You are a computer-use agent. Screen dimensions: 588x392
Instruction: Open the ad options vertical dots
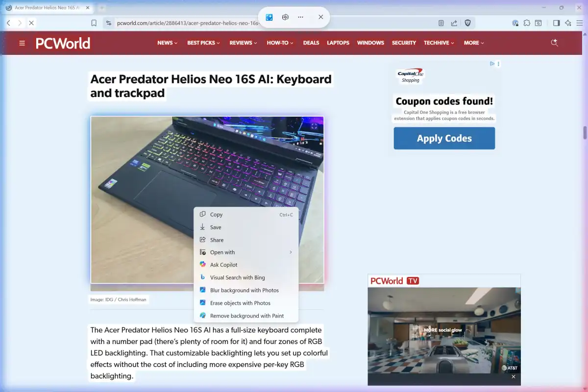coord(499,64)
